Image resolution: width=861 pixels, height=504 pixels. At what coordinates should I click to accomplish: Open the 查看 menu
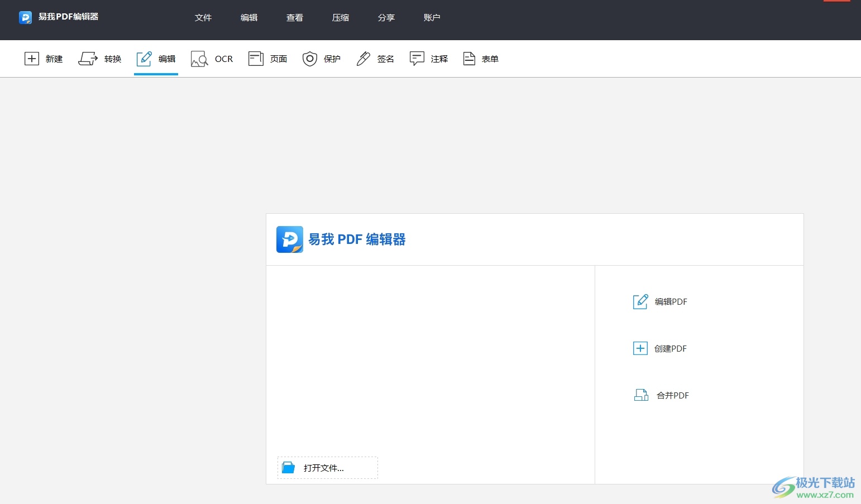pyautogui.click(x=295, y=18)
